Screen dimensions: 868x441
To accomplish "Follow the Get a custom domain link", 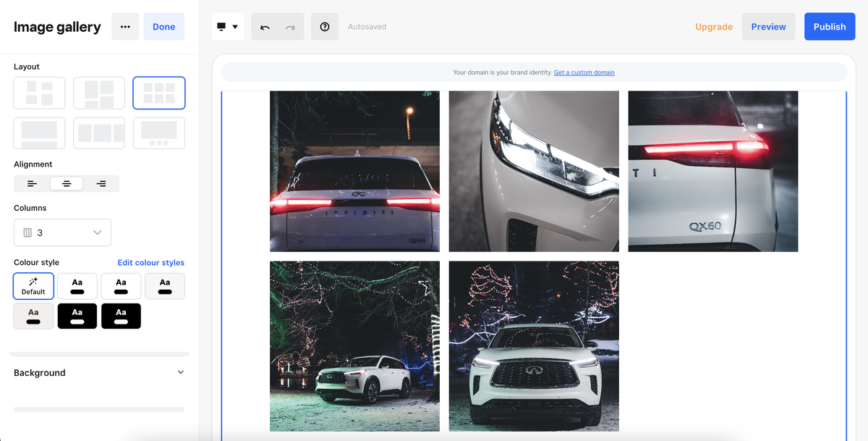I will pos(584,72).
